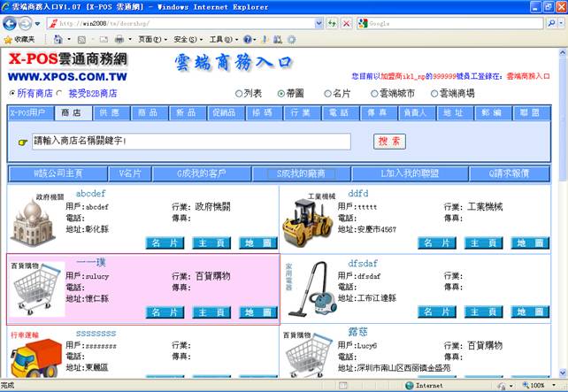Click the printer icon in toolbar
568x392 pixels.
[119, 40]
